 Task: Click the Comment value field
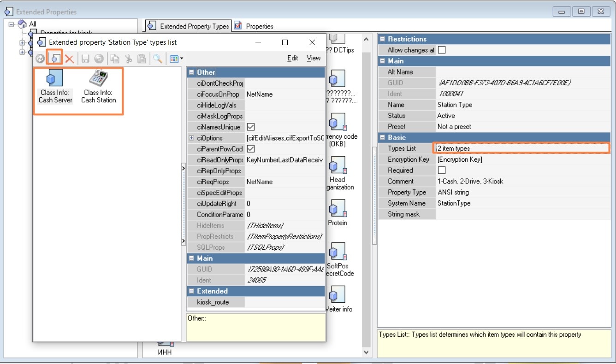click(522, 181)
